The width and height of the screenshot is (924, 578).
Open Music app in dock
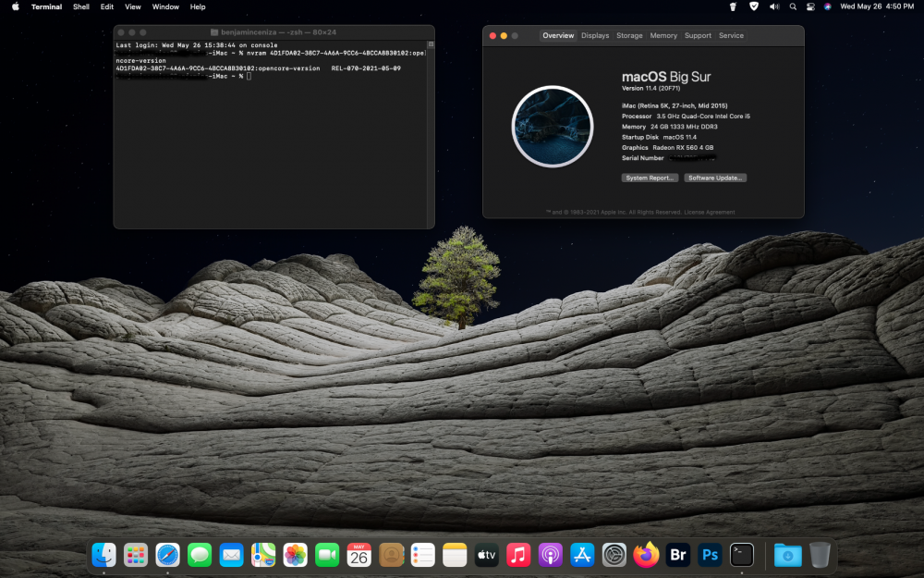tap(518, 555)
